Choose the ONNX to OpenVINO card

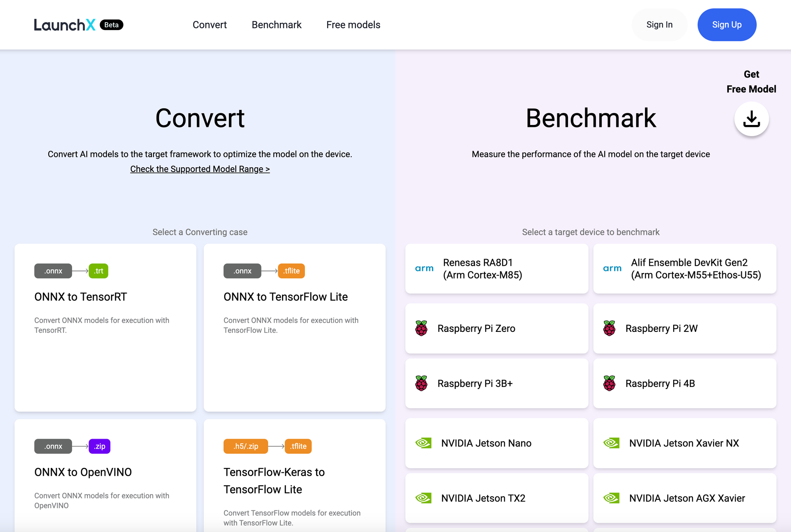coord(106,475)
